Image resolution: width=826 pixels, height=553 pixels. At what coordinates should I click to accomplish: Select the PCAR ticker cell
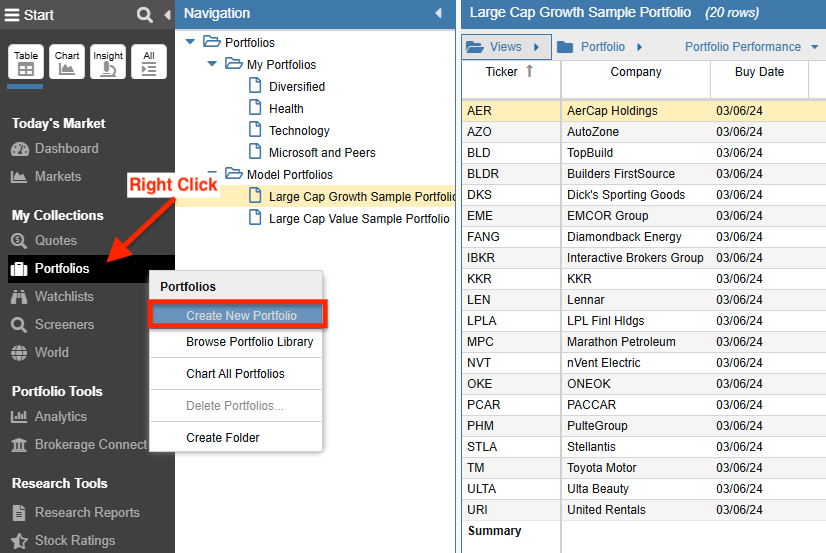[511, 405]
